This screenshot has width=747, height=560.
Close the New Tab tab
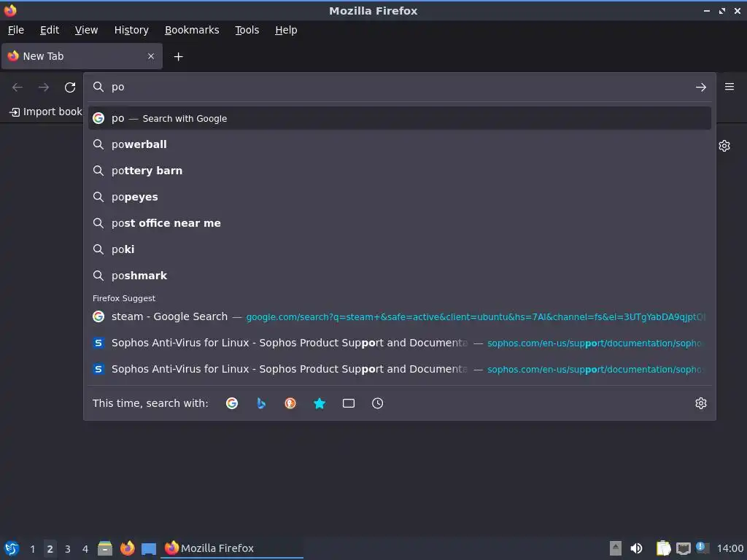(x=151, y=56)
